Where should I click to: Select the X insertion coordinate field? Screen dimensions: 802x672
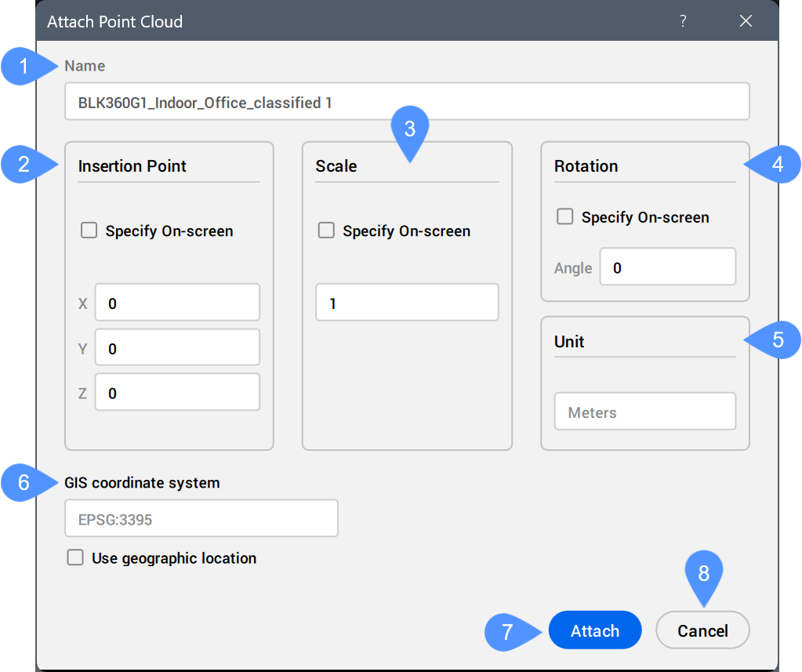pos(177,303)
